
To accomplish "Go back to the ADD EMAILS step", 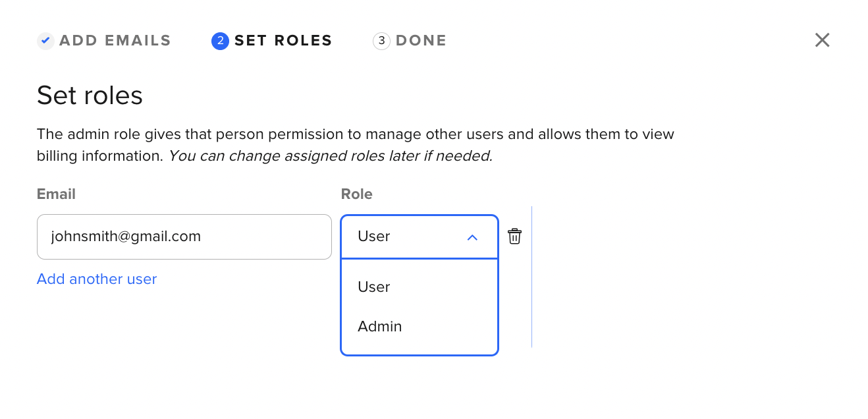I will coord(115,41).
